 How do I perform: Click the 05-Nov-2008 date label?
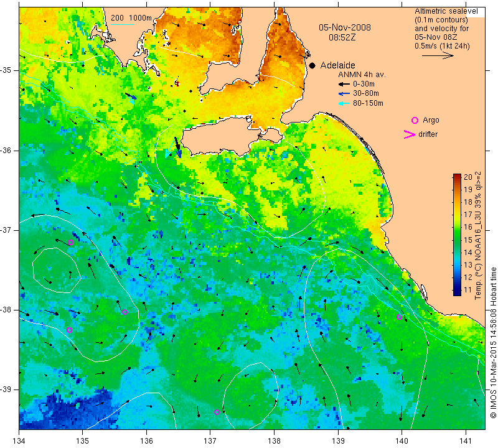[345, 27]
